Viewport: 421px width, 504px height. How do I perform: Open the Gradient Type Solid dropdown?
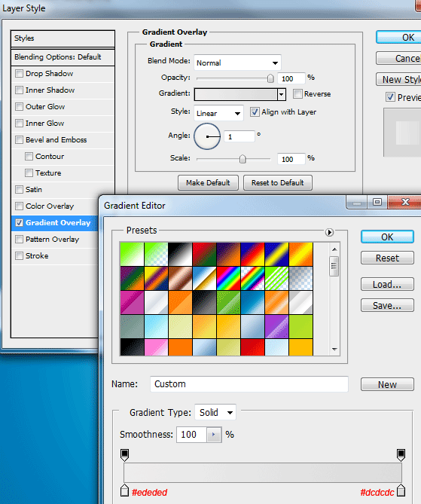tap(215, 412)
